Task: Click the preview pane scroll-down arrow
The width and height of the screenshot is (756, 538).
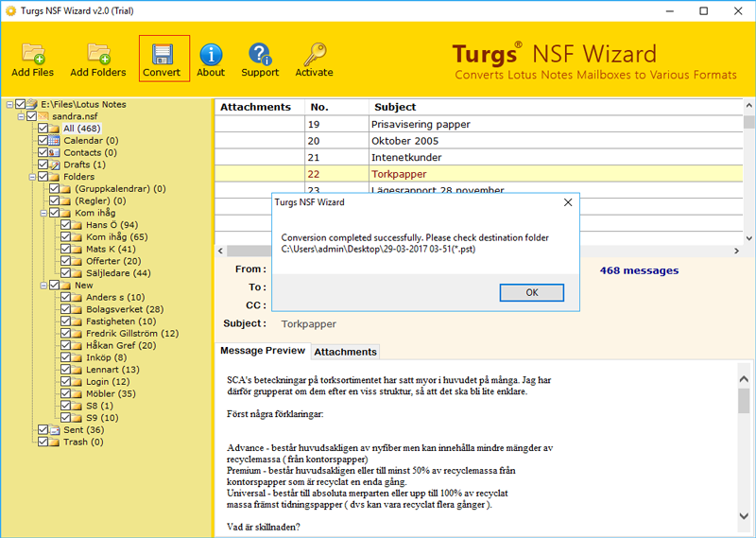Action: (744, 516)
